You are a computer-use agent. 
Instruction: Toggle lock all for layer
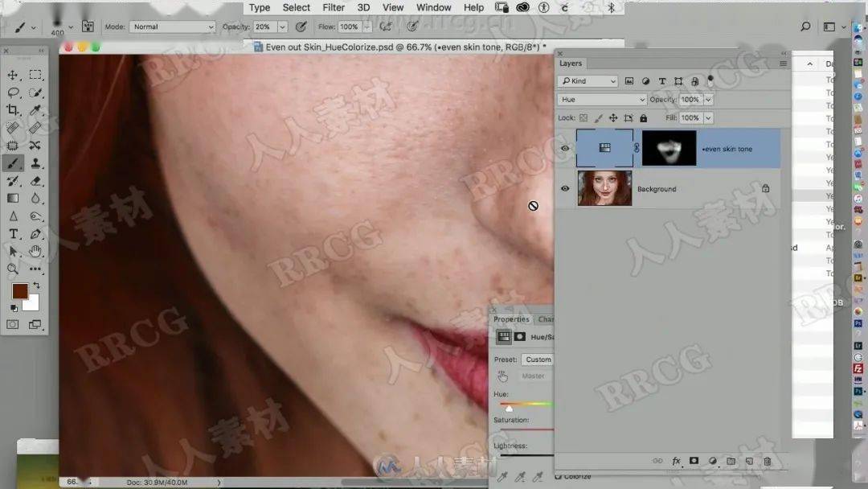643,118
